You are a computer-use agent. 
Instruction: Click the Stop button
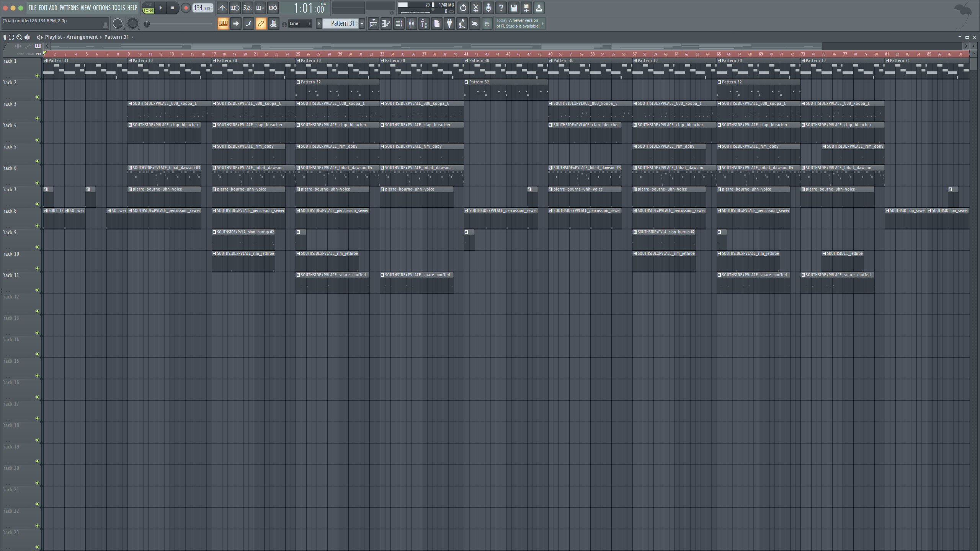point(172,8)
